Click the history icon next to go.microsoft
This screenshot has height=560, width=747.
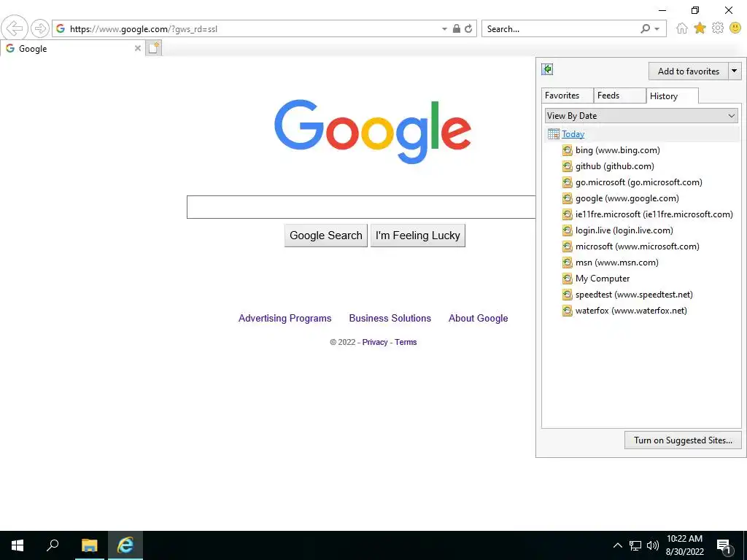[x=567, y=182]
